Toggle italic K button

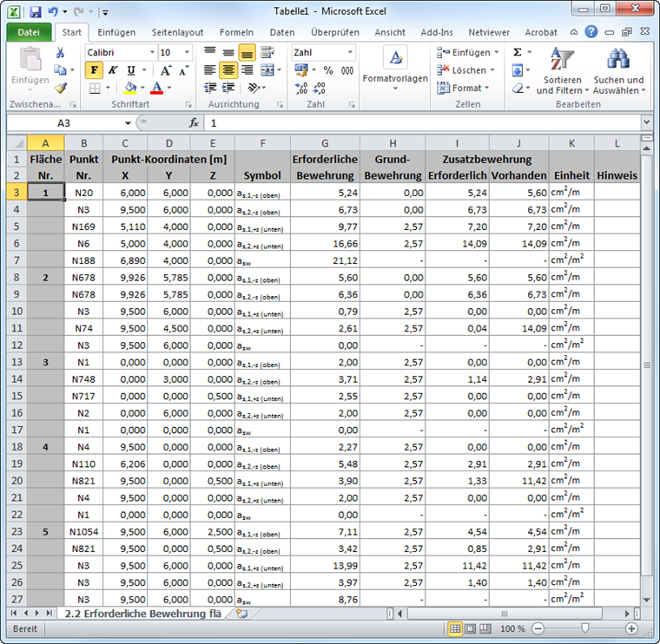coord(112,69)
